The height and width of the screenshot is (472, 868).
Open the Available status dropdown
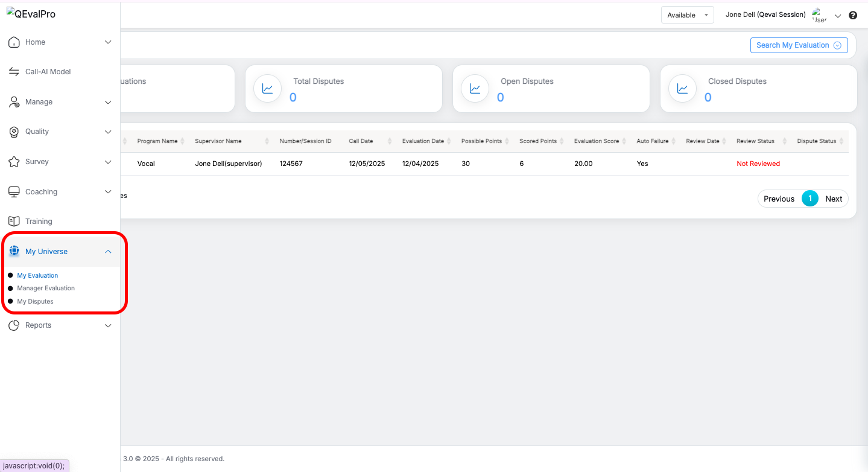[x=687, y=15]
